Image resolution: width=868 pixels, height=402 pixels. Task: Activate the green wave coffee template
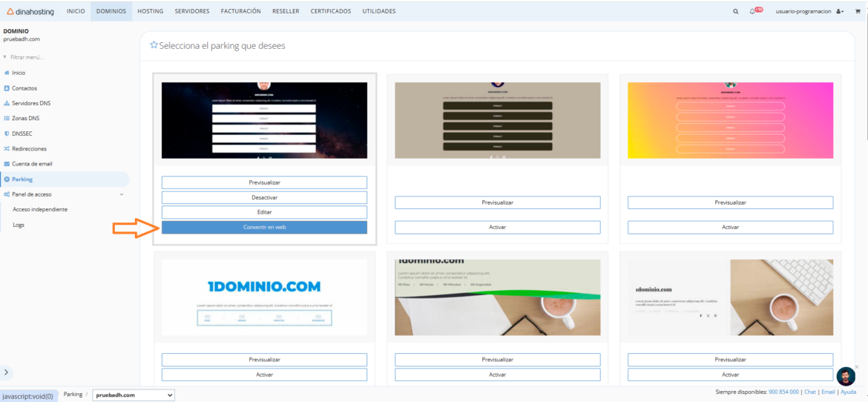[x=497, y=375]
